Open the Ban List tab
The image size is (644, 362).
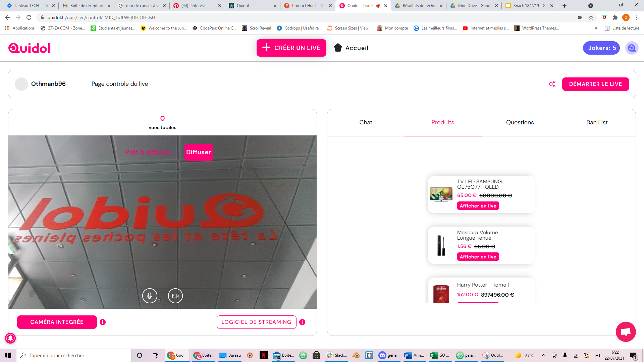pos(597,122)
